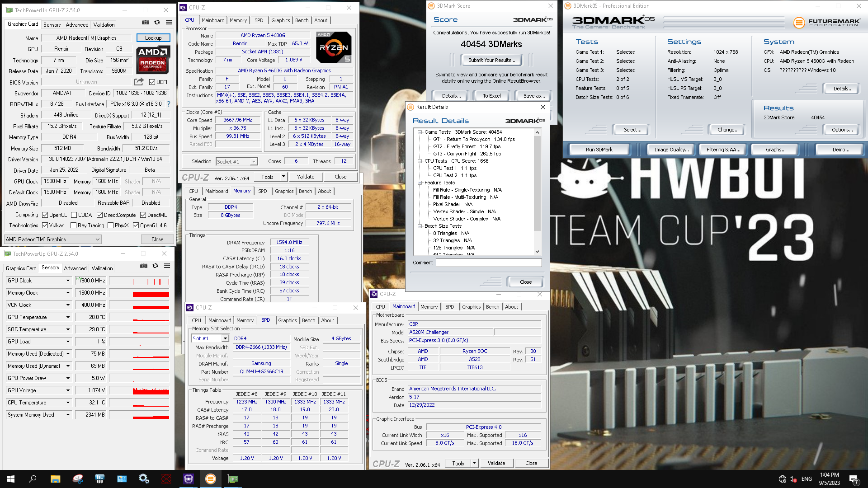Toggle the CUDA checkbox

73,215
